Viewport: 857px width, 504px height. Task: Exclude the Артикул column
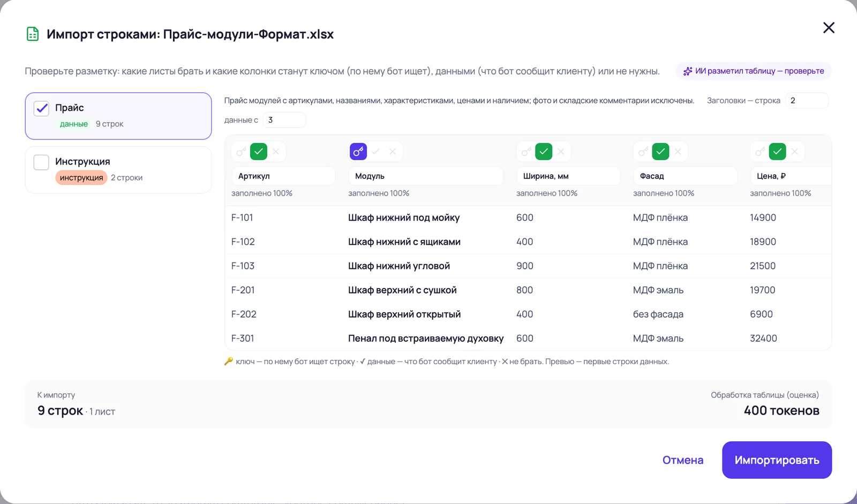(x=276, y=152)
